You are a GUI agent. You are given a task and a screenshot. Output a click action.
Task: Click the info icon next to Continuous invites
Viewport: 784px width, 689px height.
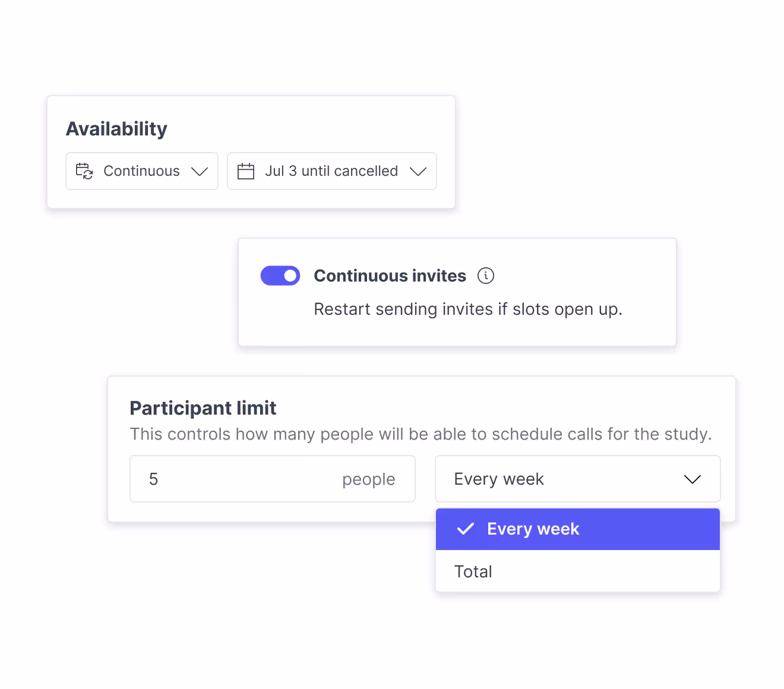[x=485, y=276]
